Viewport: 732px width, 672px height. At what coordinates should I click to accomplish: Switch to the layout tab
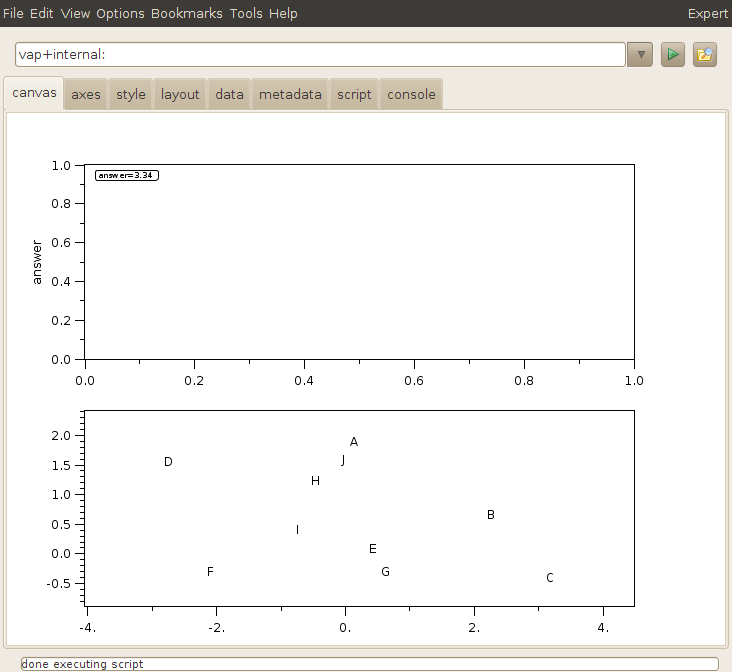click(180, 94)
